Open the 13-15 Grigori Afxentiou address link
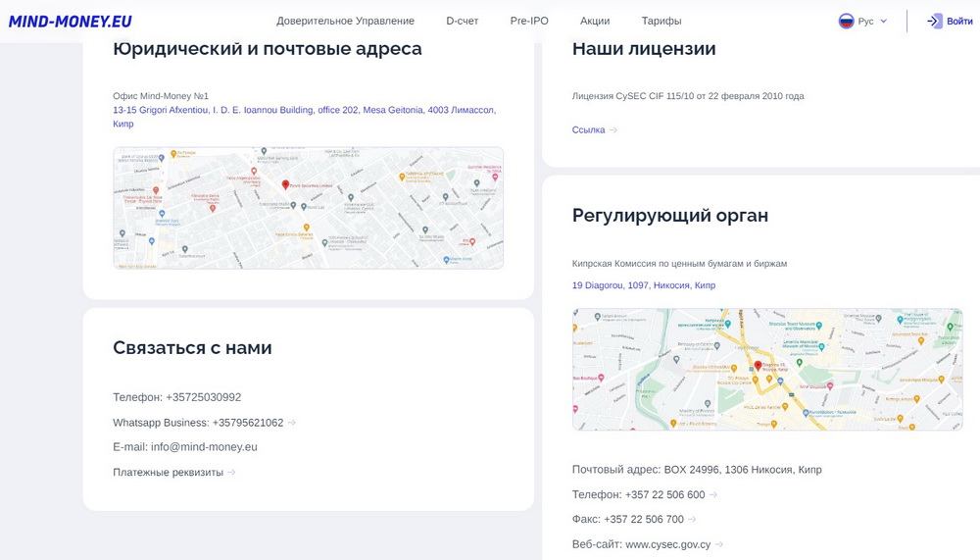Screen dimensions: 980x560 (305, 117)
